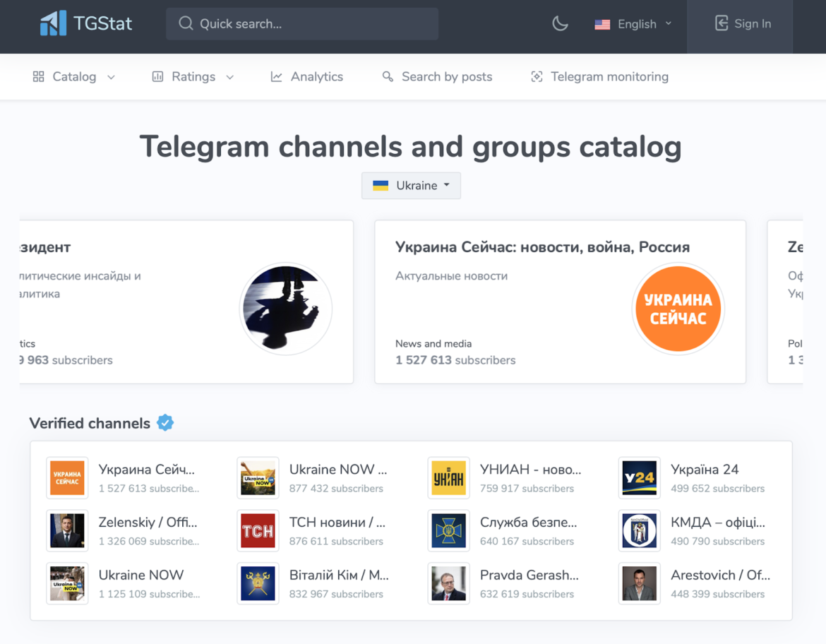This screenshot has width=826, height=644.
Task: Click the US flag next to English
Action: coord(602,23)
